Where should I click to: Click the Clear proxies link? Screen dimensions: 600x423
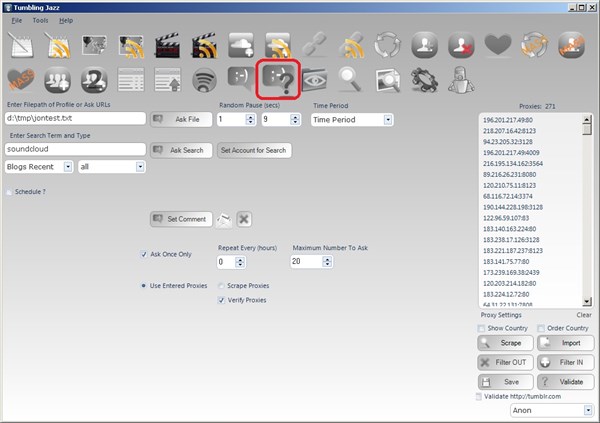click(584, 315)
